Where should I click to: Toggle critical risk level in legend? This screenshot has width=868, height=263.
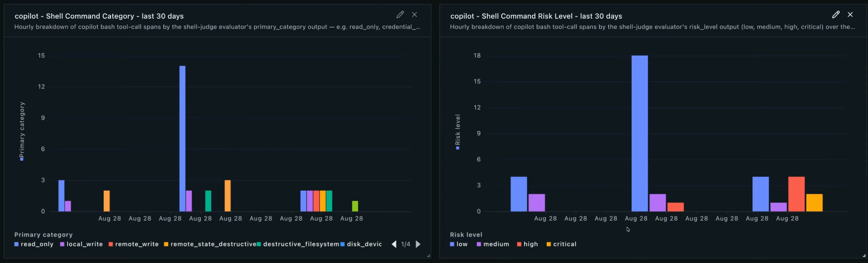(x=562, y=244)
